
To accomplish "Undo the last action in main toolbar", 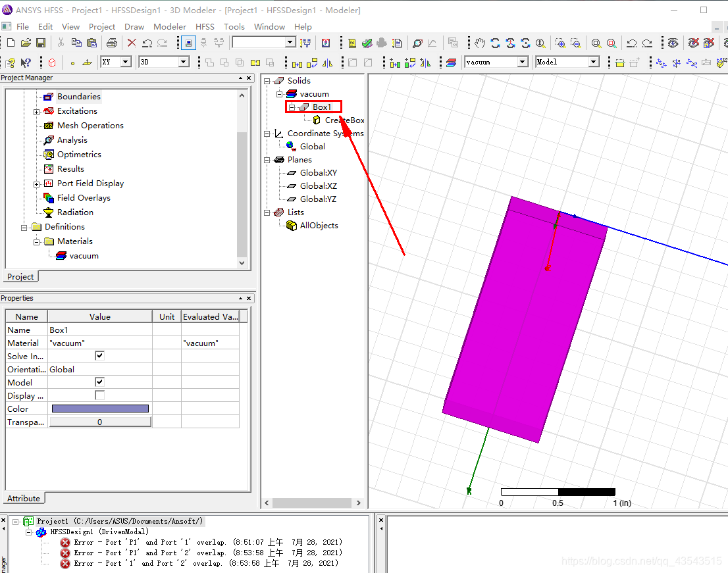I will click(x=147, y=43).
